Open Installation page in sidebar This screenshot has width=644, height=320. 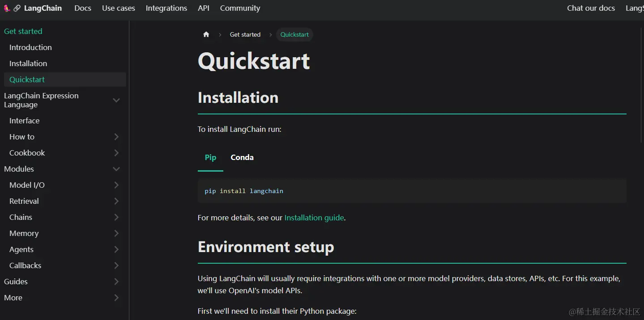28,63
